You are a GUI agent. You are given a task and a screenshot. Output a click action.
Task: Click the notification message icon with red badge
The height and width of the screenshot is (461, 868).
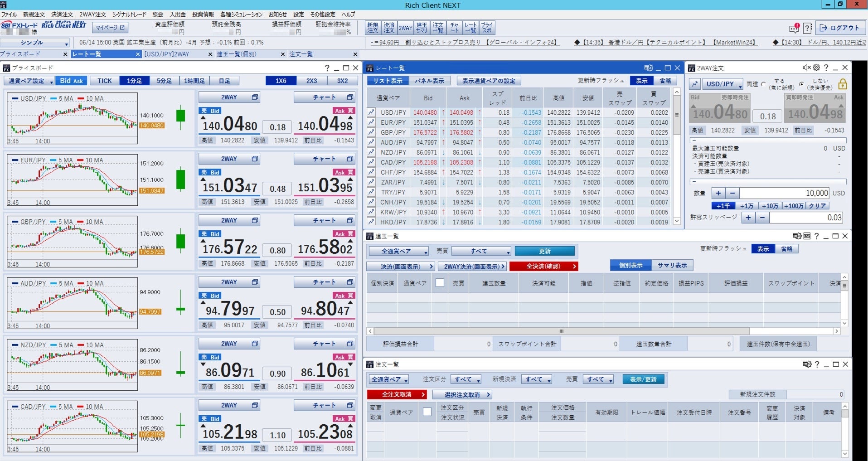[x=794, y=28]
